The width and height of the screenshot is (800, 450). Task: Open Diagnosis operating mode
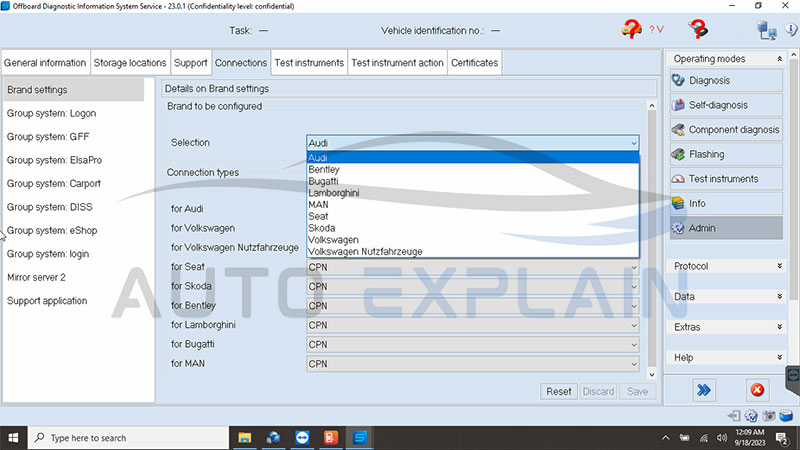[x=726, y=81]
